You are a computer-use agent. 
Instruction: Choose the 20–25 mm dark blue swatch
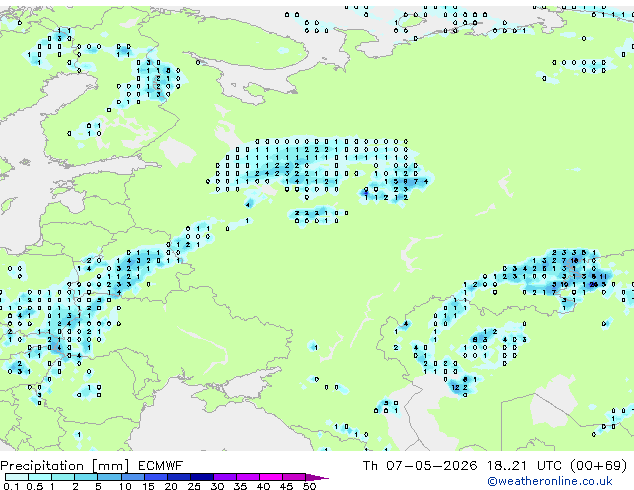point(179,477)
